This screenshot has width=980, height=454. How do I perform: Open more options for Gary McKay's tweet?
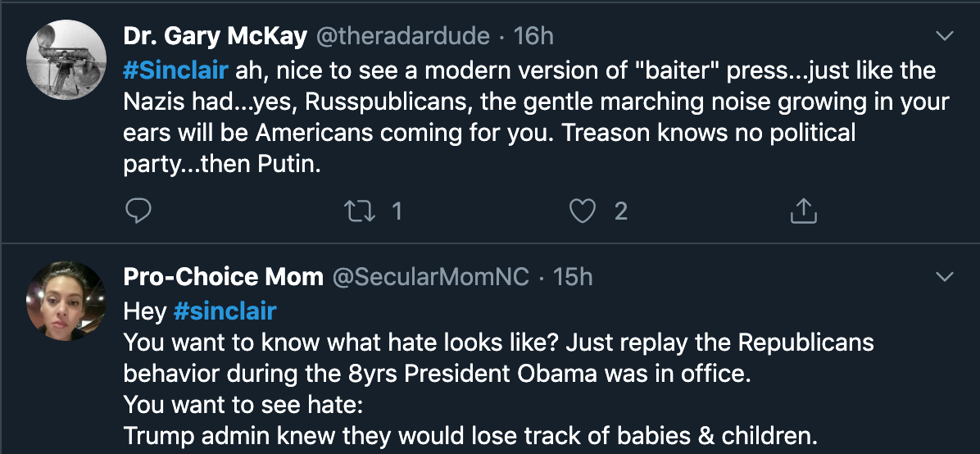tap(945, 36)
